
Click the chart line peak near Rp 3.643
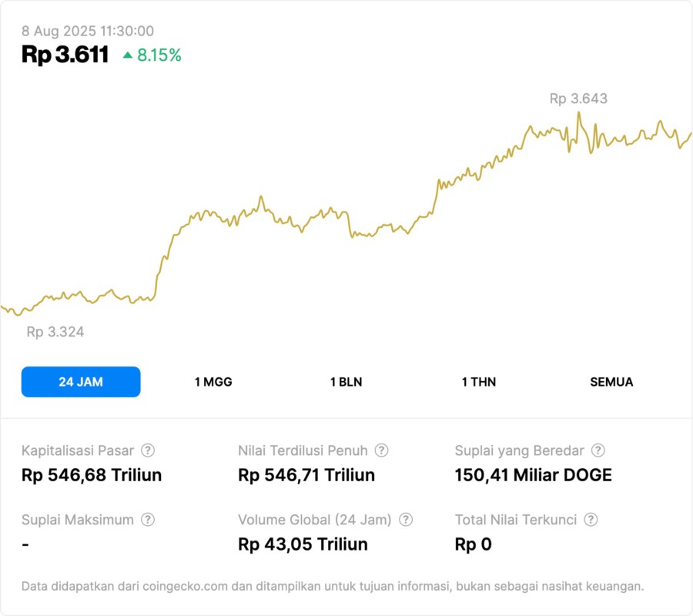[578, 114]
